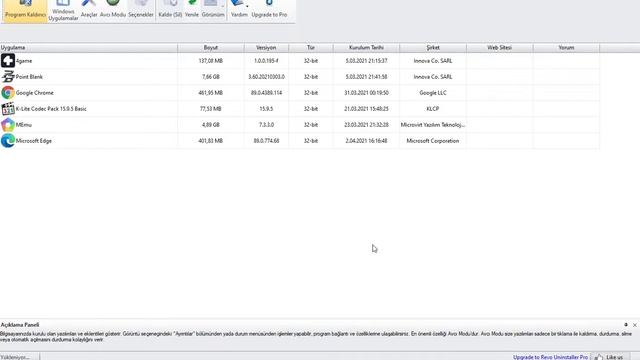Click Innova Co. SARL in Point Blank row
This screenshot has width=640, height=360.
[x=433, y=77]
